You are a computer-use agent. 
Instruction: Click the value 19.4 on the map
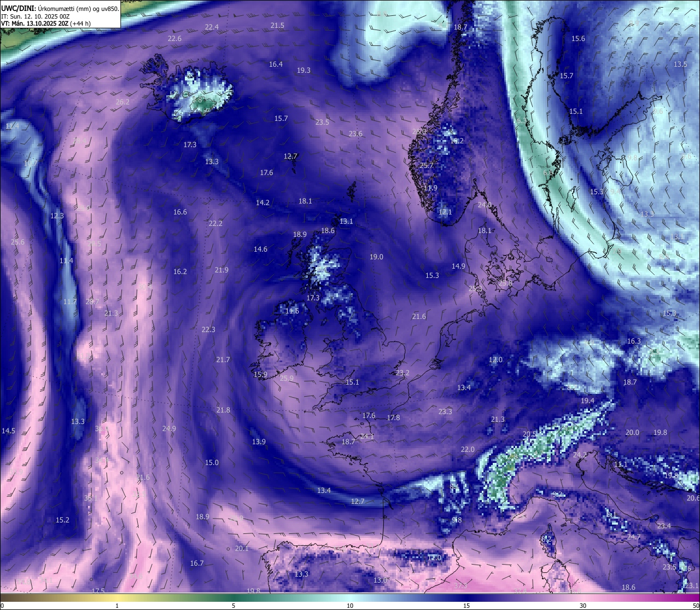coord(587,400)
